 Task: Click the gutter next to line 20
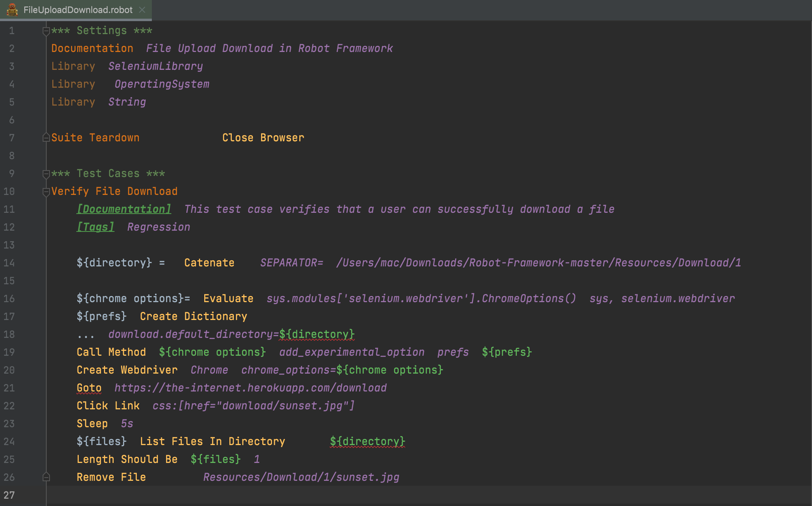click(x=24, y=370)
